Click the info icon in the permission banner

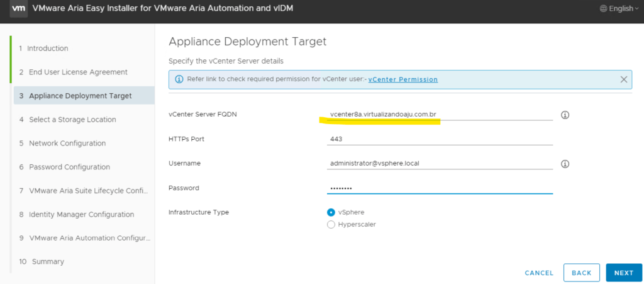[x=179, y=79]
